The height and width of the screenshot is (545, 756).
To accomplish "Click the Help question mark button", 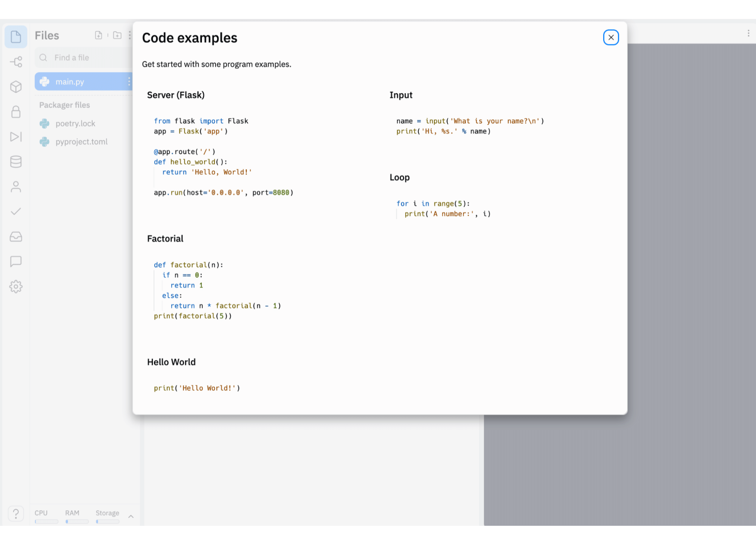I will click(x=16, y=513).
